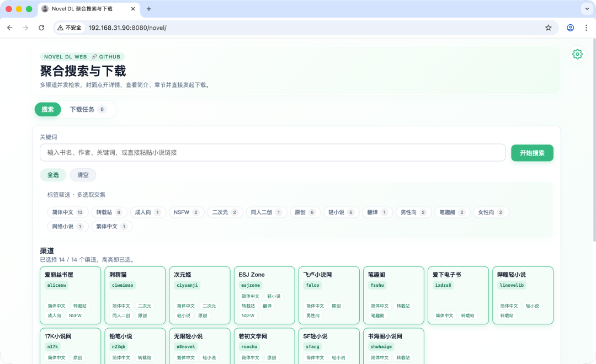Deselect the 刺猬猫 channel card
This screenshot has height=364, width=596.
point(135,295)
